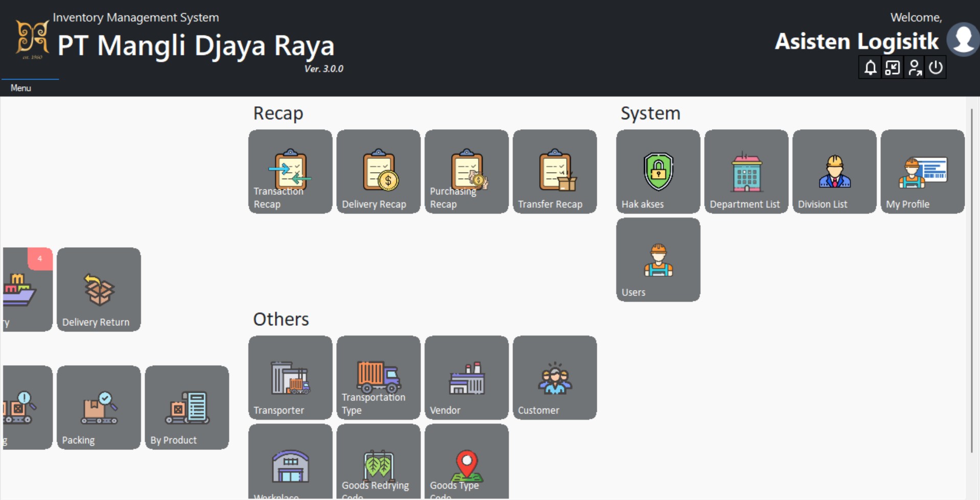Open the Customer tile
980x500 pixels.
point(555,377)
